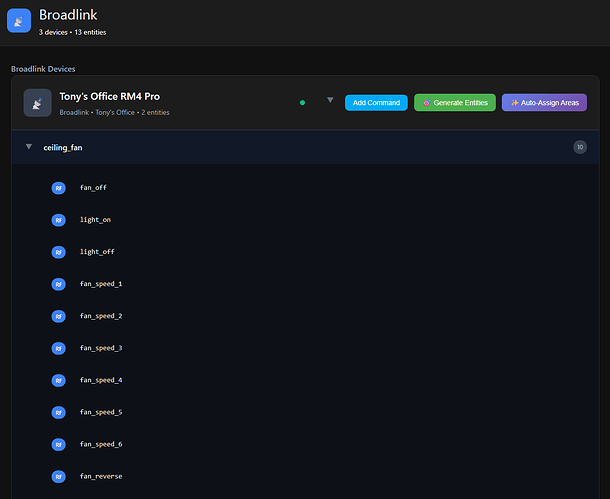This screenshot has height=499, width=610.
Task: Select the fan_speed_3 command
Action: pos(101,348)
